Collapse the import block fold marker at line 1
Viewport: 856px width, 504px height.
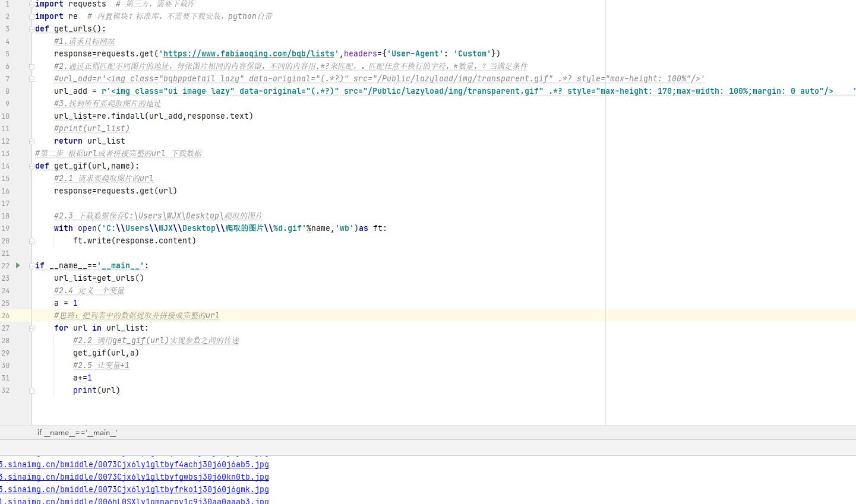[31, 4]
